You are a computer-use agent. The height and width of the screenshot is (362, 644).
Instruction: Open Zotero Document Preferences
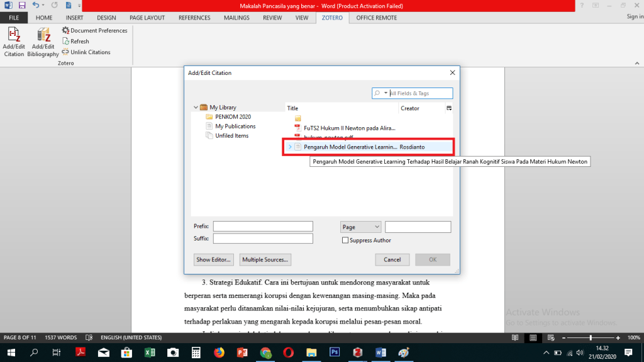(94, 30)
